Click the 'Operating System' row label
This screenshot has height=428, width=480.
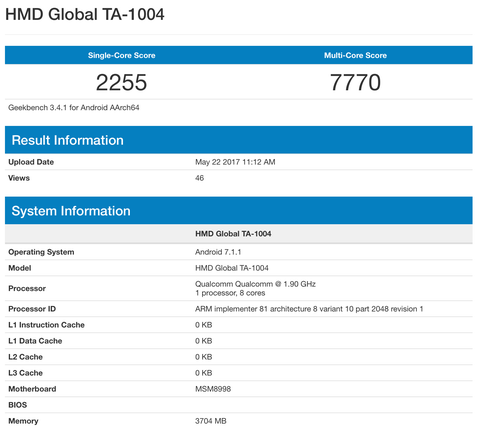click(41, 252)
